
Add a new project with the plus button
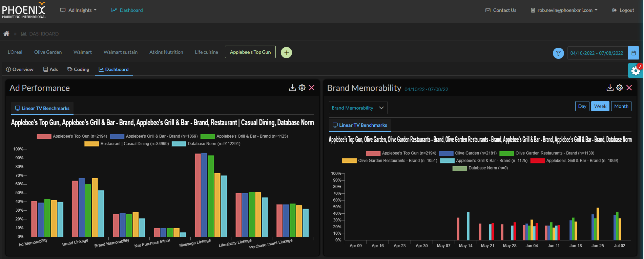point(286,52)
